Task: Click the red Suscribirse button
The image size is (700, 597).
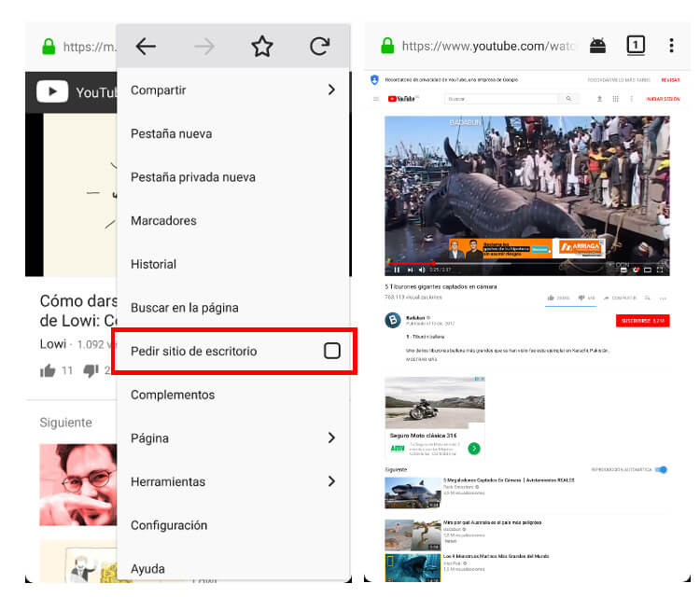Action: pyautogui.click(x=642, y=320)
